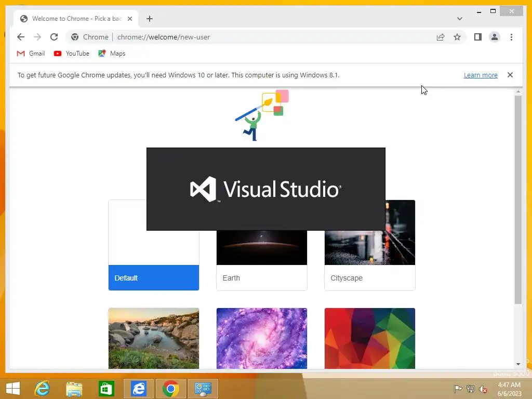Bookmark this tab with the star icon

457,37
